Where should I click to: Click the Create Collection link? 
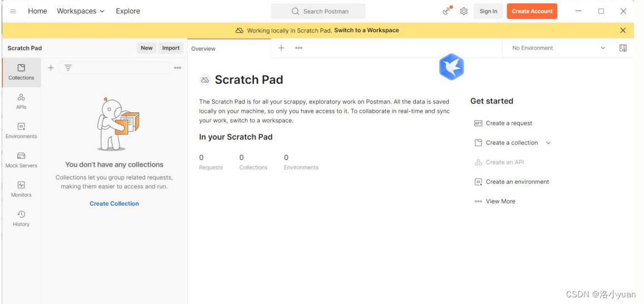114,203
